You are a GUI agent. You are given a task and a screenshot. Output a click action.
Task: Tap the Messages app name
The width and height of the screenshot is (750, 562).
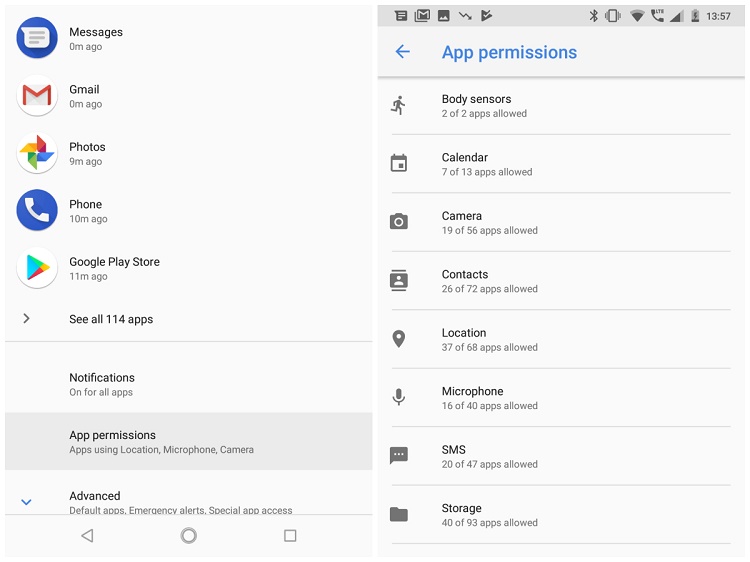click(96, 32)
